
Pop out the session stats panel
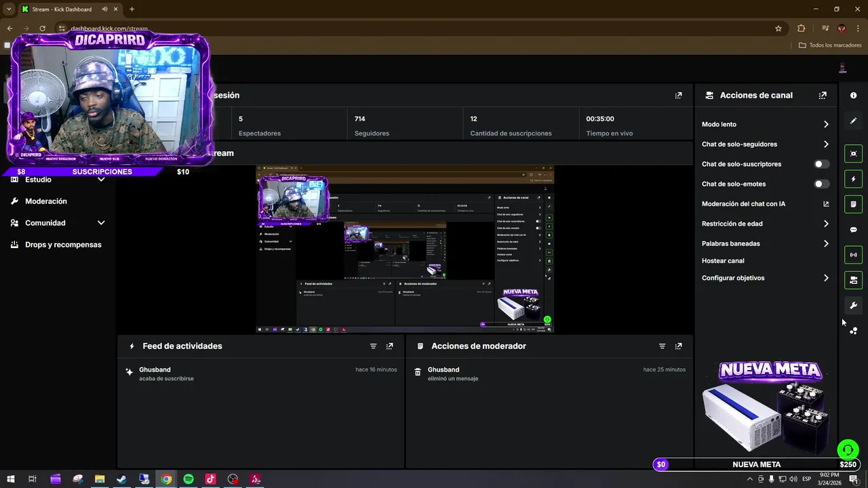tap(678, 96)
